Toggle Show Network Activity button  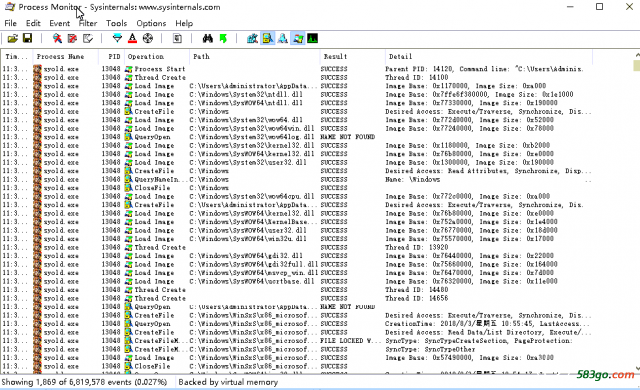282,39
